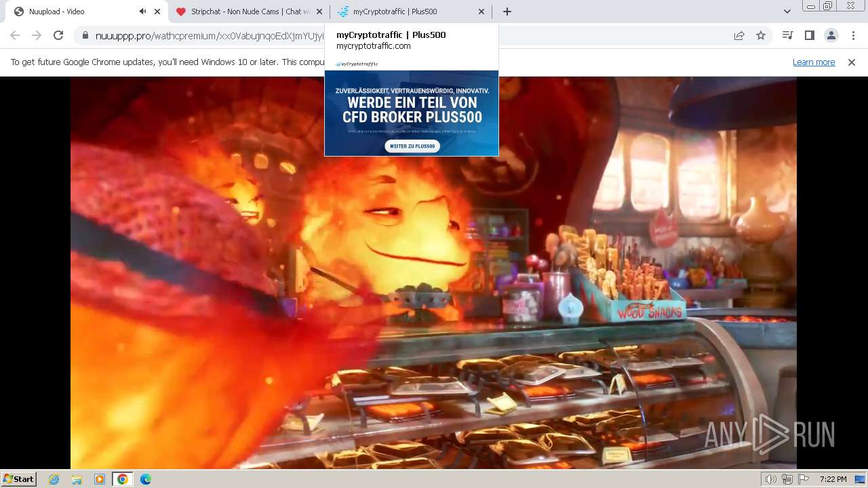Open Windows Media Player taskbar icon
Screen dimensions: 868x488
click(x=100, y=479)
